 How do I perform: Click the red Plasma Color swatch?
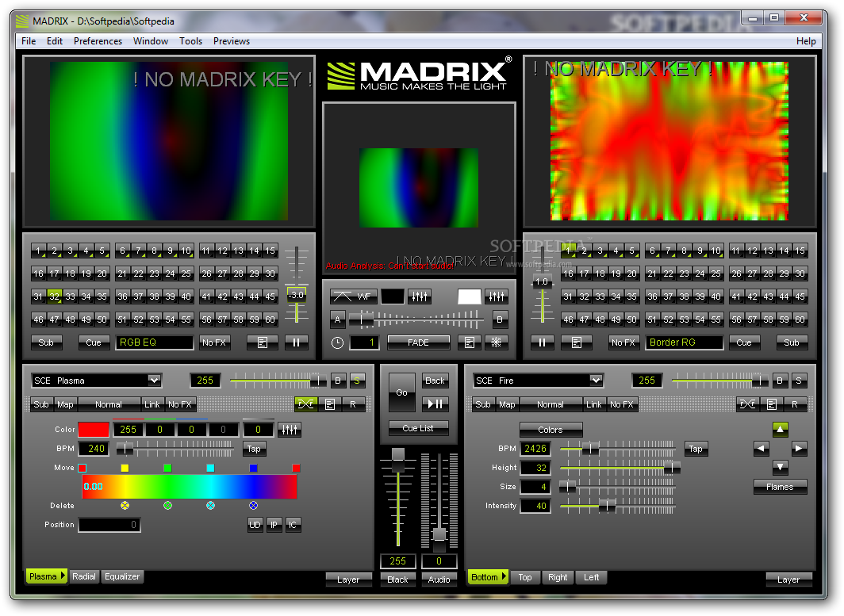94,430
